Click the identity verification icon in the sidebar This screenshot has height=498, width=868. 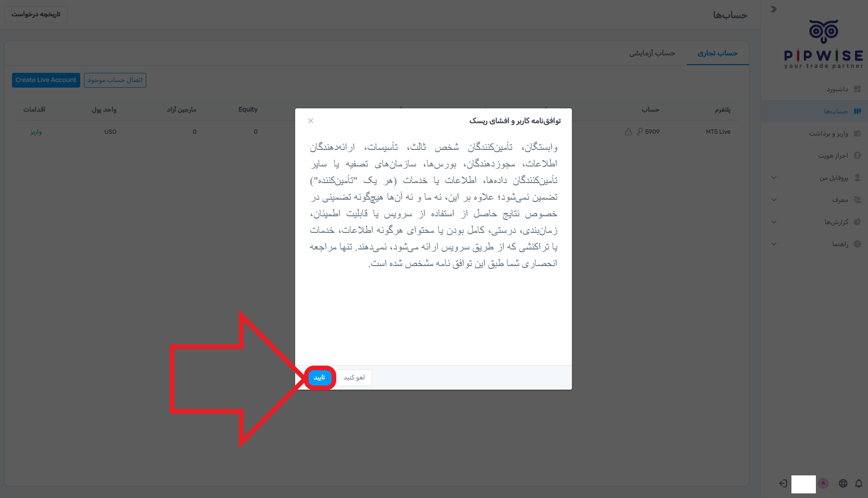pyautogui.click(x=857, y=155)
